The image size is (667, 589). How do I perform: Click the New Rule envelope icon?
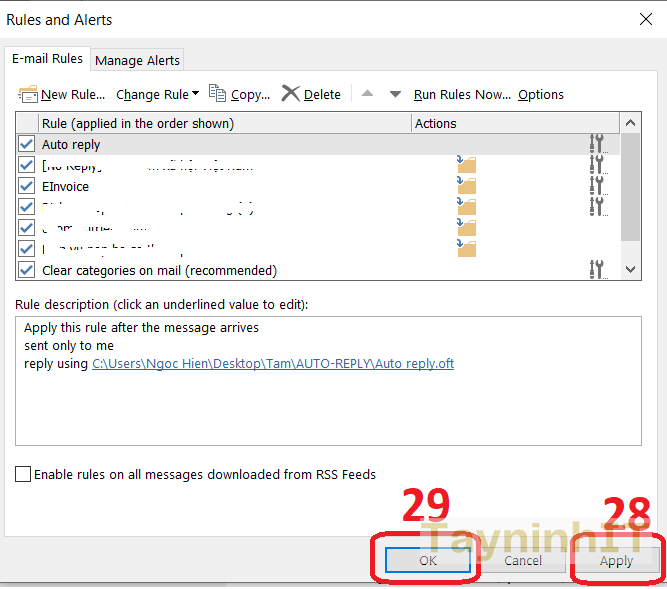coord(28,94)
